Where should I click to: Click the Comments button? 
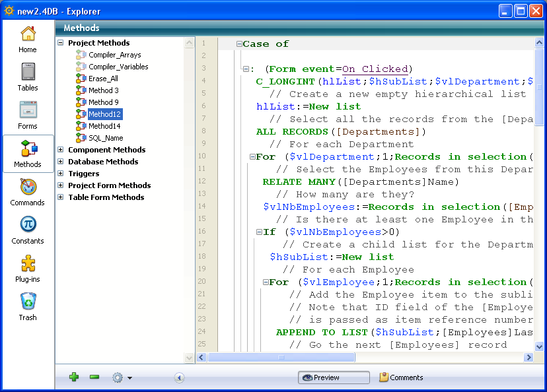coord(401,377)
